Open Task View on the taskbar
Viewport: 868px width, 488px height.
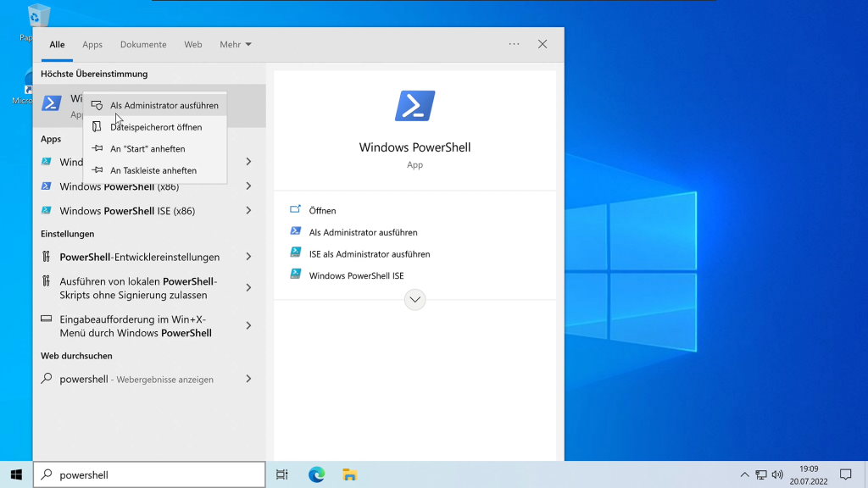pyautogui.click(x=282, y=474)
